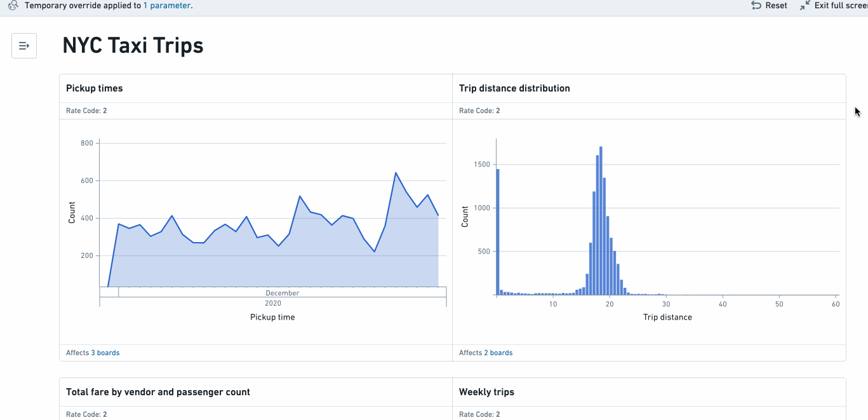The image size is (868, 420).
Task: Click "Rate Code: 2" under Total fare card
Action: 86,414
